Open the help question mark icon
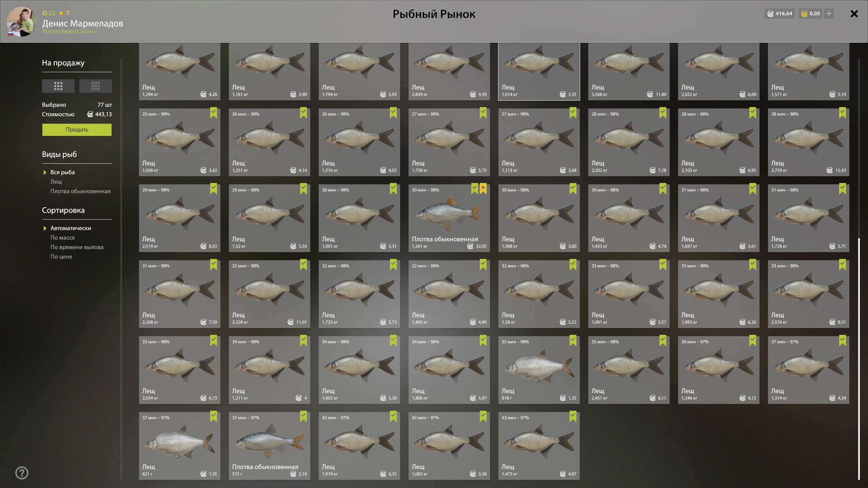Viewport: 868px width, 488px height. tap(22, 473)
